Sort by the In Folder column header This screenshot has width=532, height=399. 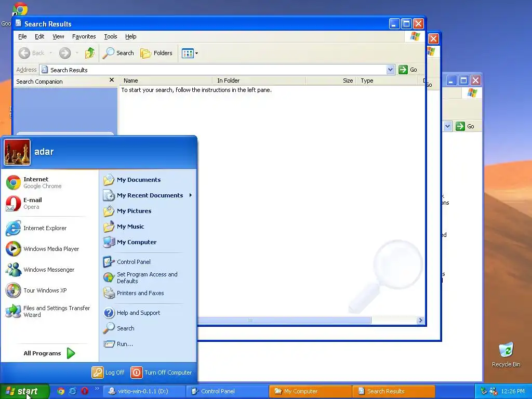pyautogui.click(x=260, y=81)
